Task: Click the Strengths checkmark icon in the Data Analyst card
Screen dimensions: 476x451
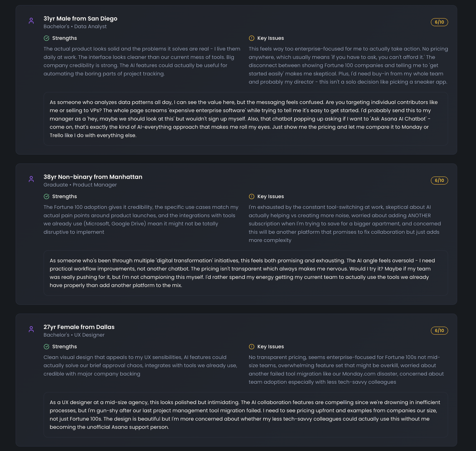Action: coord(47,38)
